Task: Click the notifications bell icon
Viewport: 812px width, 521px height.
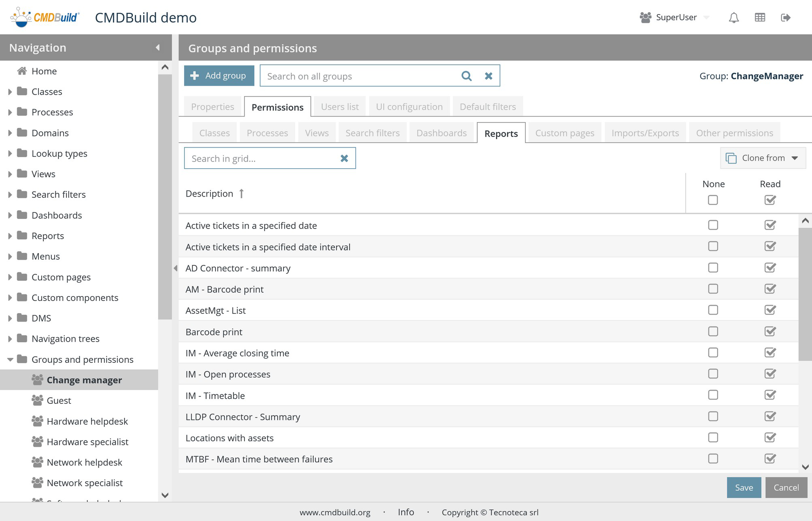Action: 733,17
